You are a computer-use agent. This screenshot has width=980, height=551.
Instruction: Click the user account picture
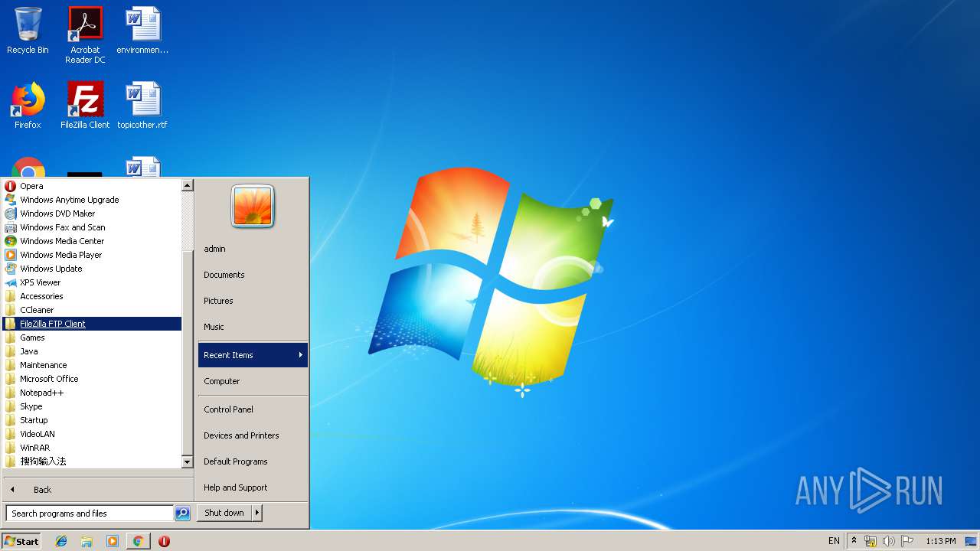(x=253, y=207)
